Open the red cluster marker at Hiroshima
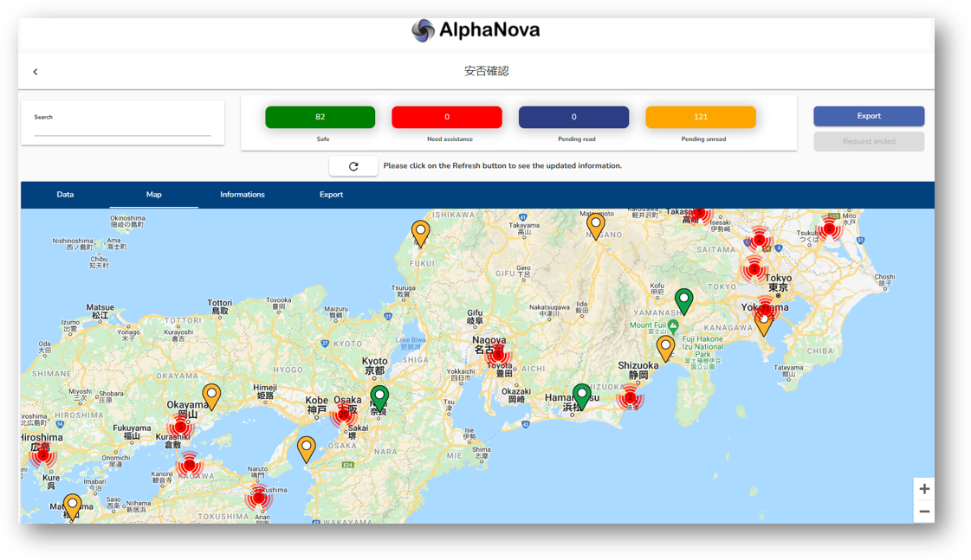Image resolution: width=971 pixels, height=560 pixels. click(42, 455)
